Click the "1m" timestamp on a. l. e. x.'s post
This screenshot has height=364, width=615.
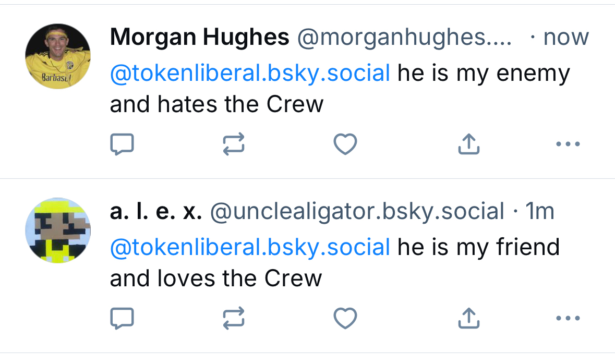tap(539, 211)
